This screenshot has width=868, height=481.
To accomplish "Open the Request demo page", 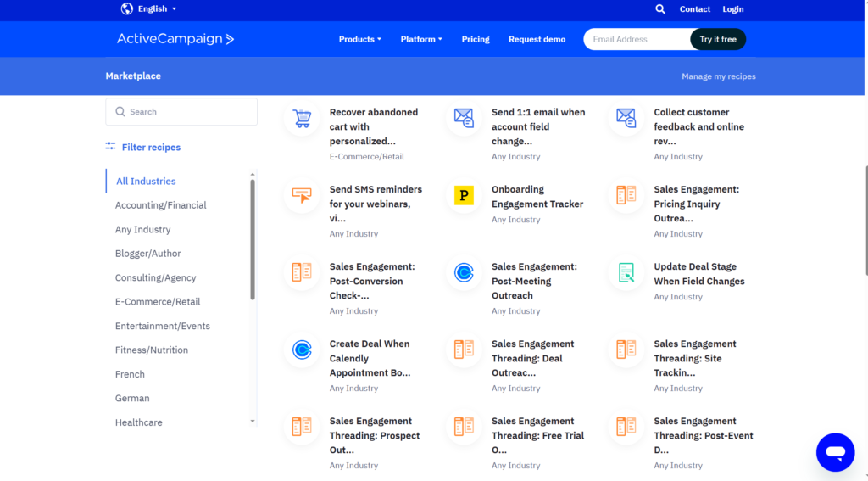I will pos(537,39).
